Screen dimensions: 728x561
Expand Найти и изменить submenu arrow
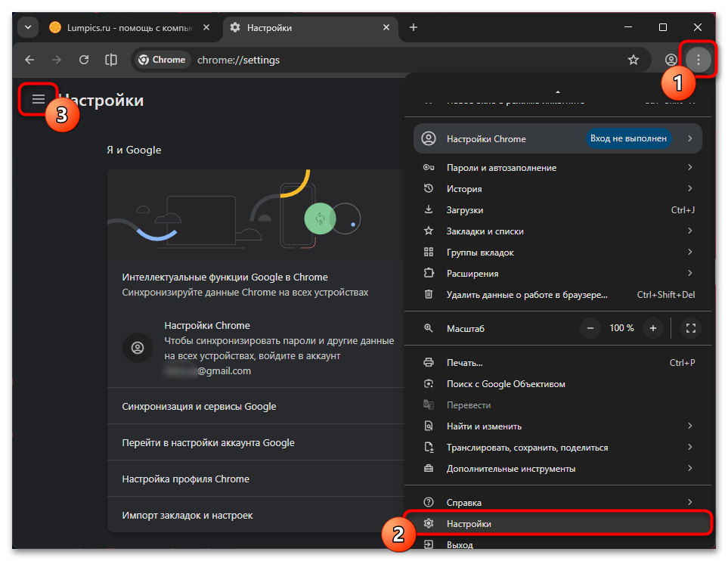pos(690,426)
